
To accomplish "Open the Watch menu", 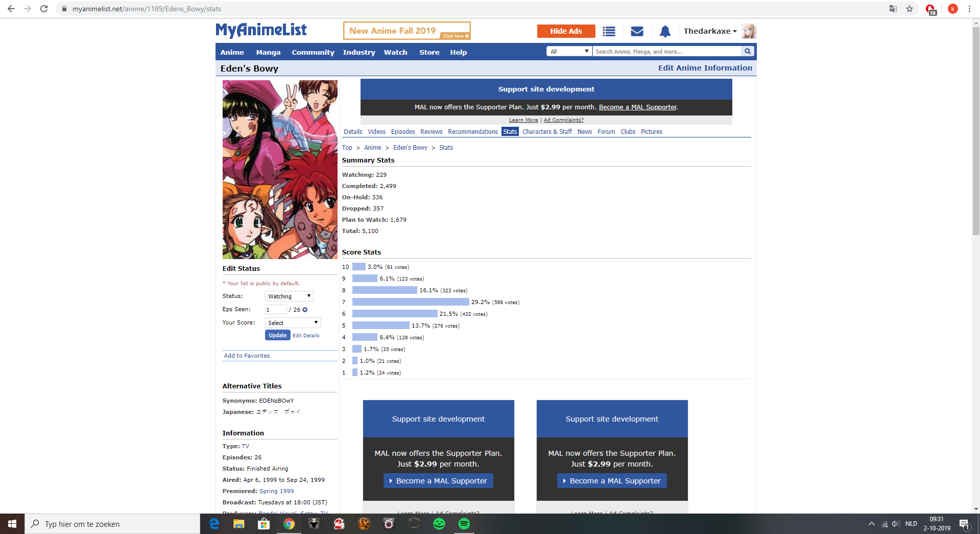I will pos(396,52).
